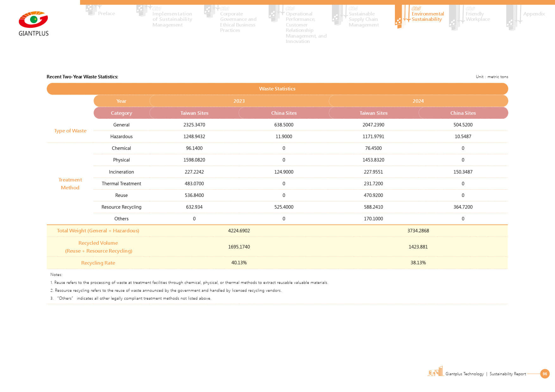The image size is (555, 392).
Task: Select the 2024 year column header
Action: [418, 101]
